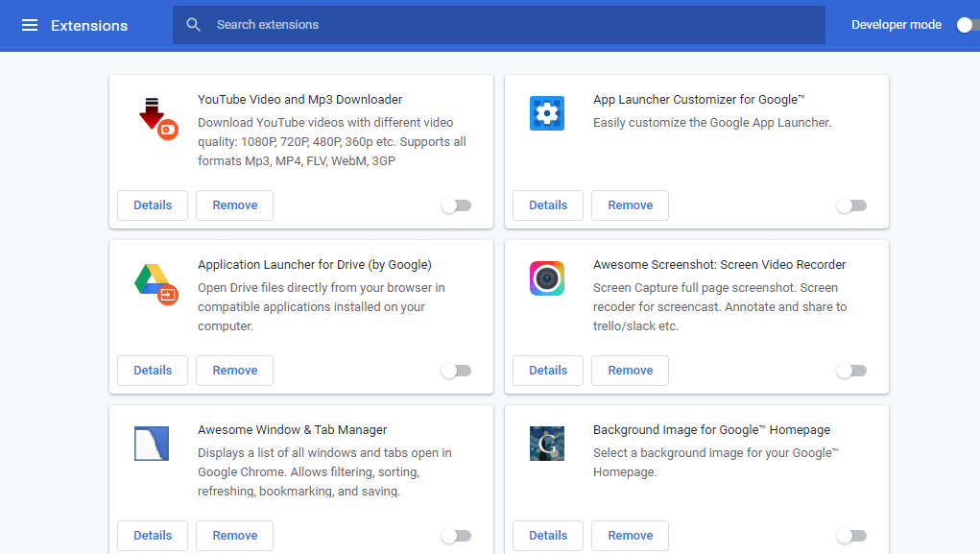The height and width of the screenshot is (554, 980).
Task: Open the hamburger main menu
Action: (30, 25)
